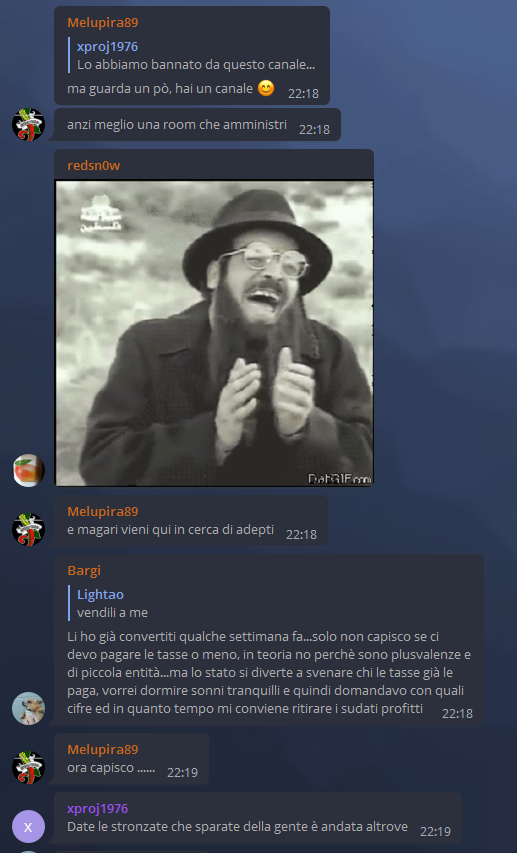Viewport: 517px width, 853px height.
Task: Click message 'Date le stronzate che sparate'
Action: 237,826
